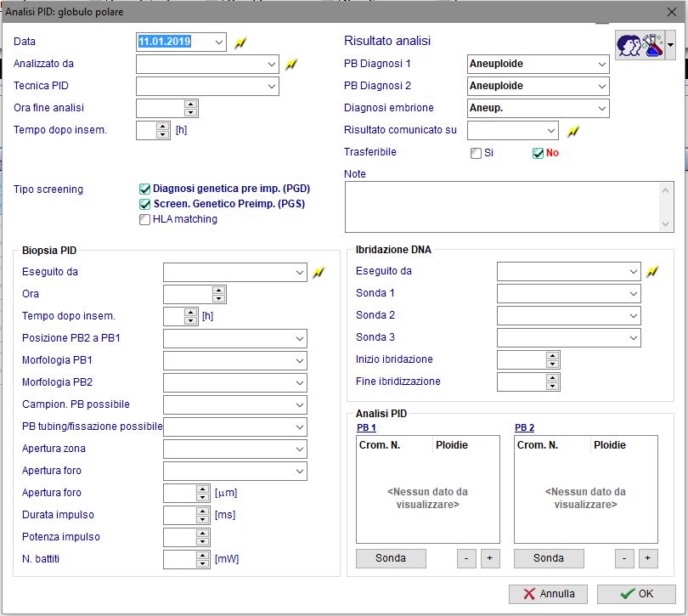The height and width of the screenshot is (616, 688).
Task: Open the Sonda 3 dropdown
Action: tap(634, 337)
